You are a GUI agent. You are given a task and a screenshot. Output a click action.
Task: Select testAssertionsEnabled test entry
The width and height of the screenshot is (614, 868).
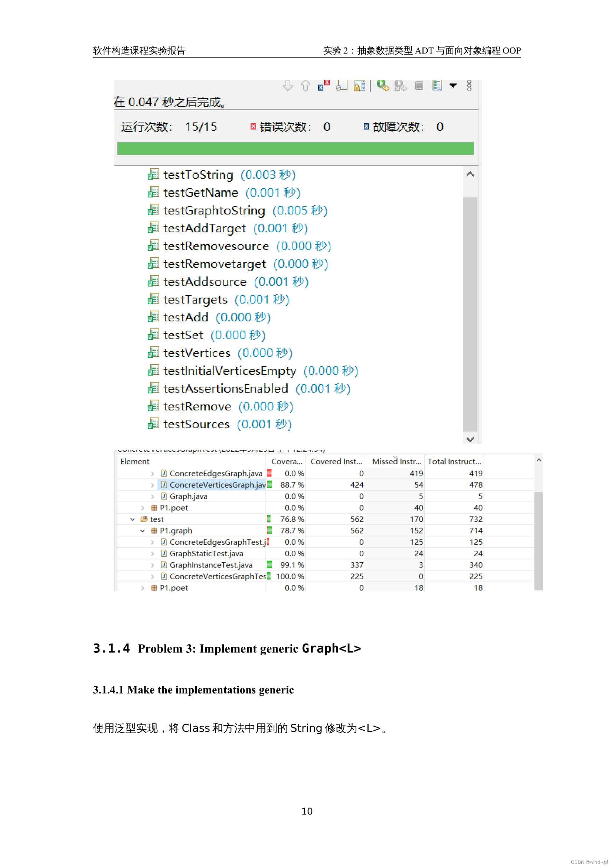(x=249, y=388)
